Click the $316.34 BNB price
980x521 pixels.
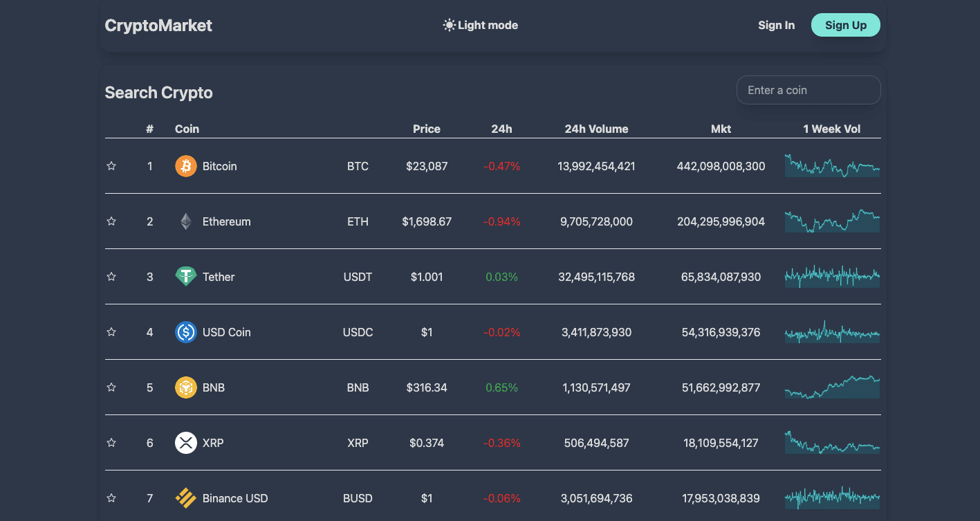coord(427,387)
